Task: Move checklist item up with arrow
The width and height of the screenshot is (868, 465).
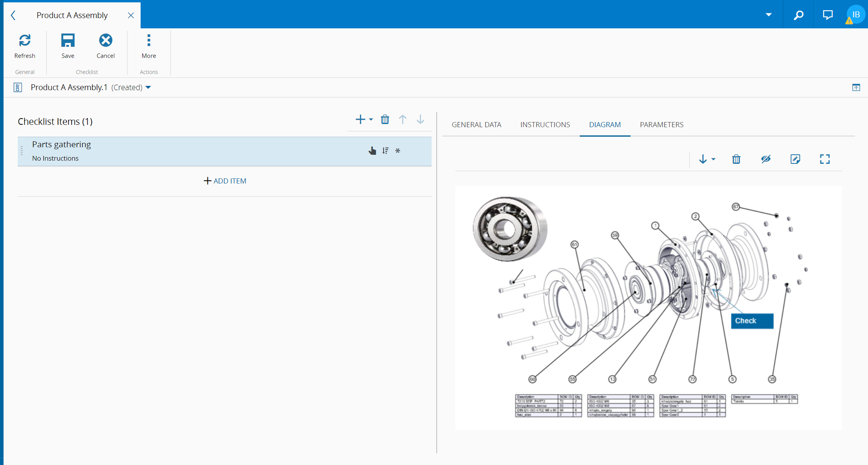Action: point(402,119)
